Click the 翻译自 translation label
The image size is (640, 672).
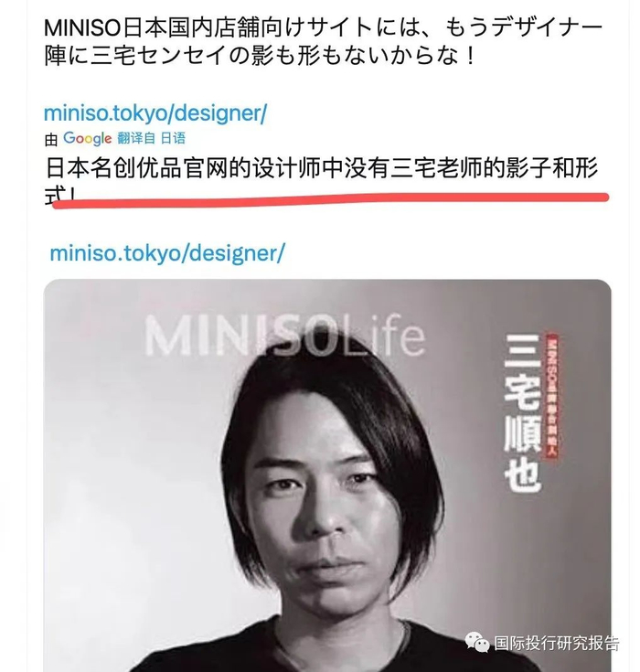[136, 138]
